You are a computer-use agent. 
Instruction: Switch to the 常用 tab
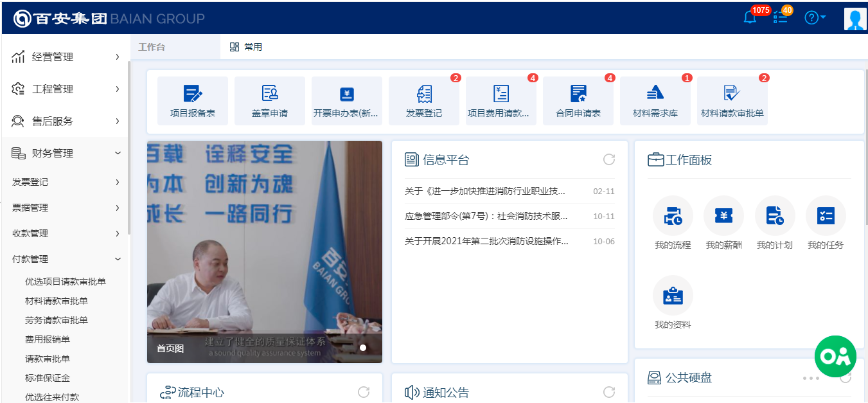coord(246,47)
